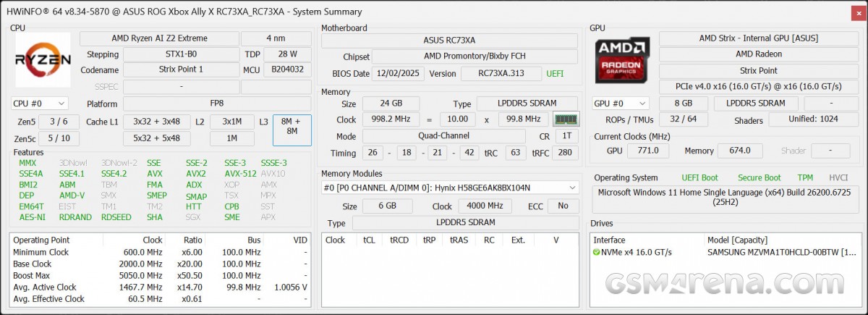Expand the Hynix memory module dropdown
868x315 pixels.
pos(573,188)
